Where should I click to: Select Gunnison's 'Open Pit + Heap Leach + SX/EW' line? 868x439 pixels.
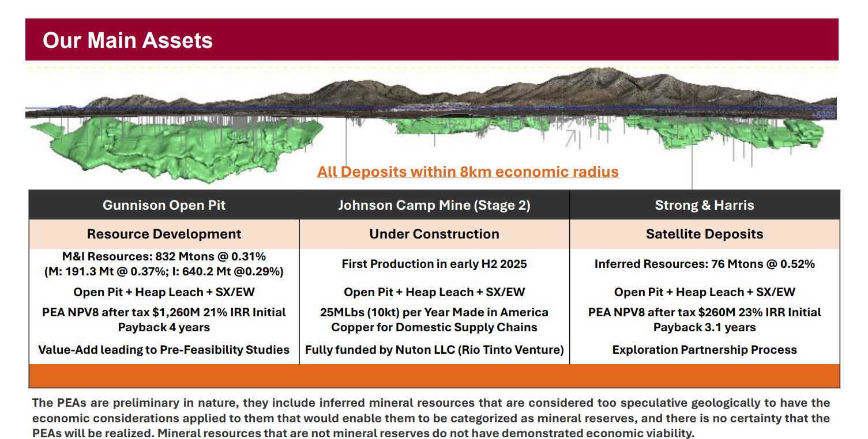(x=164, y=292)
